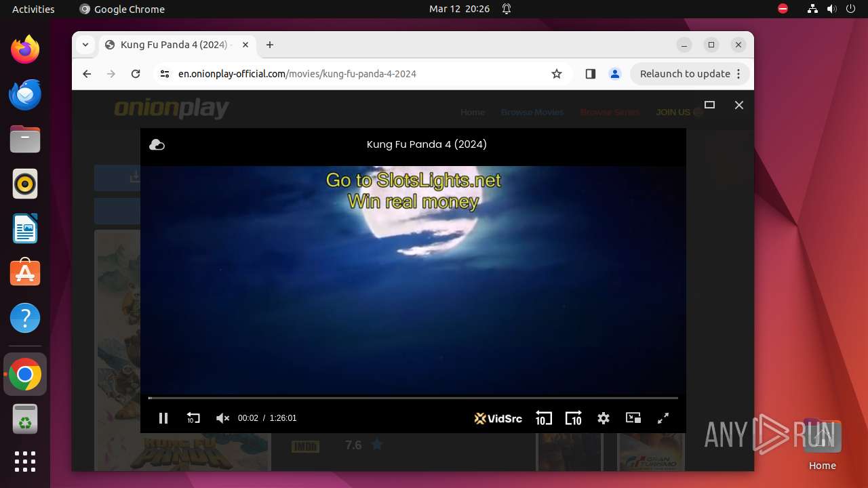Viewport: 868px width, 488px height.
Task: Open LibreOffice Writer from dock
Action: click(25, 228)
